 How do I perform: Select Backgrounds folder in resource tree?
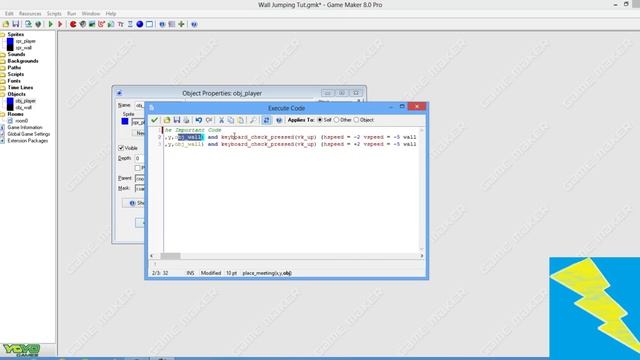coord(23,61)
